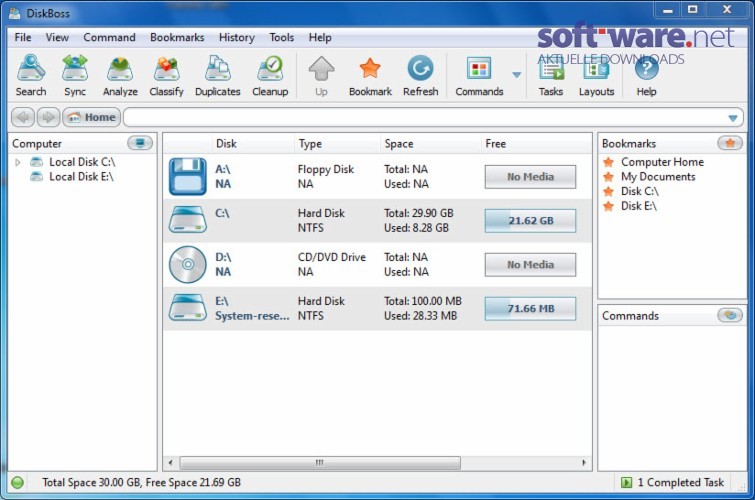755x500 pixels.
Task: Go forward with the right navigation arrow
Action: tap(48, 117)
